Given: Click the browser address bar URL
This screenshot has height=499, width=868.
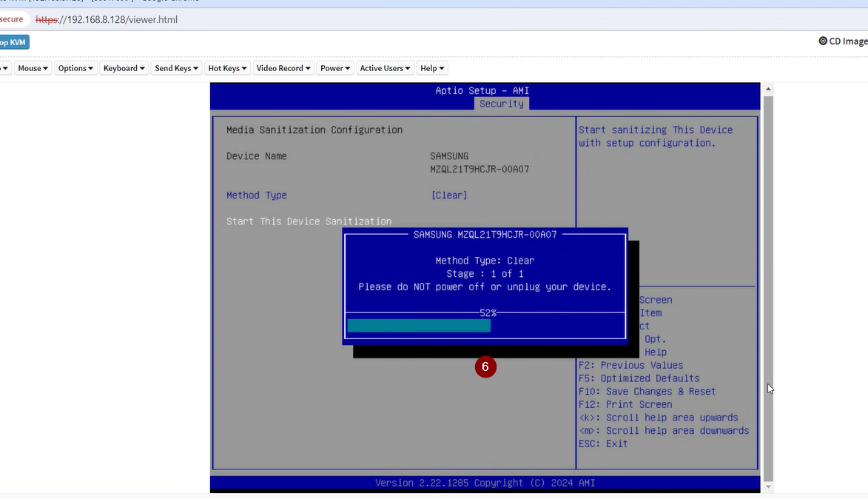Looking at the screenshot, I should pyautogui.click(x=107, y=19).
